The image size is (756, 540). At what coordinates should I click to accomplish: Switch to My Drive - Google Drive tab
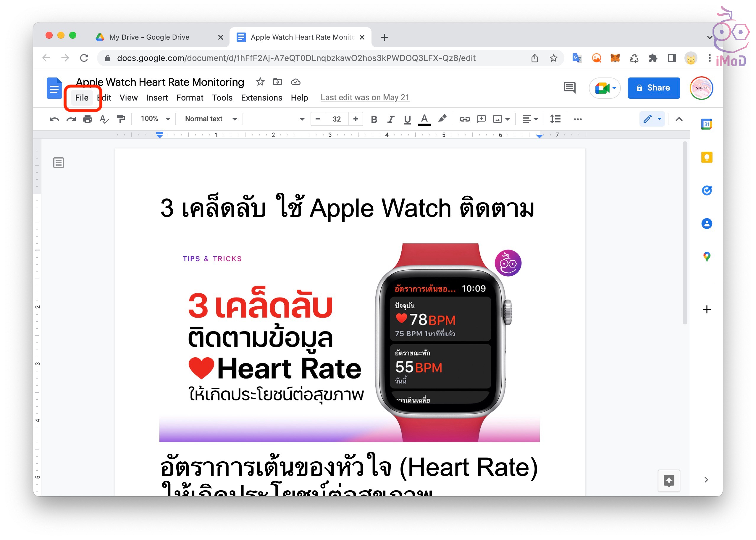tap(149, 37)
